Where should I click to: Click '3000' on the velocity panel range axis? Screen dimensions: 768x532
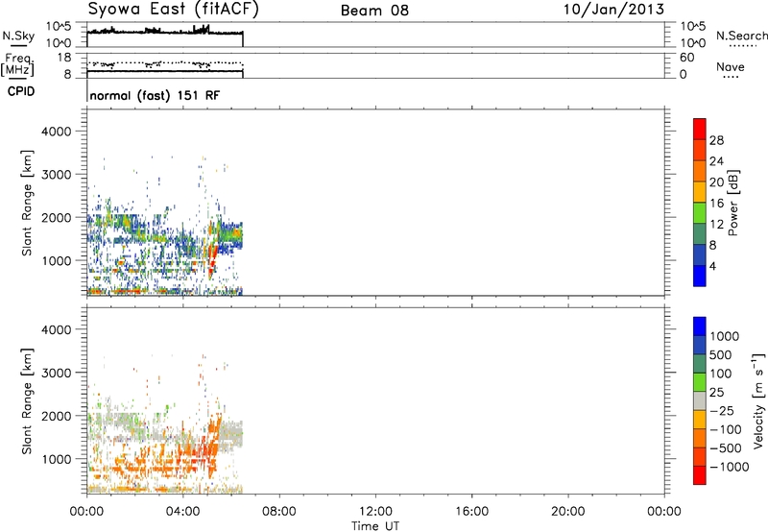coord(57,373)
